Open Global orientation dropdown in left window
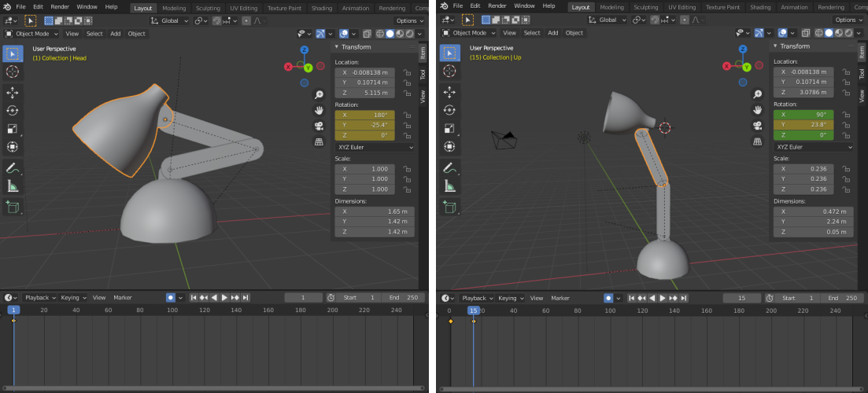868x393 pixels. pos(170,20)
